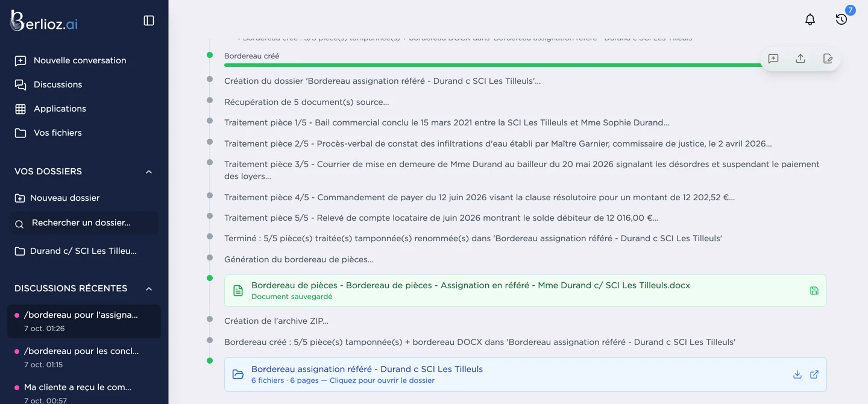Image resolution: width=868 pixels, height=404 pixels.
Task: Click the timestamp '7 oct. 01:26'
Action: click(44, 329)
